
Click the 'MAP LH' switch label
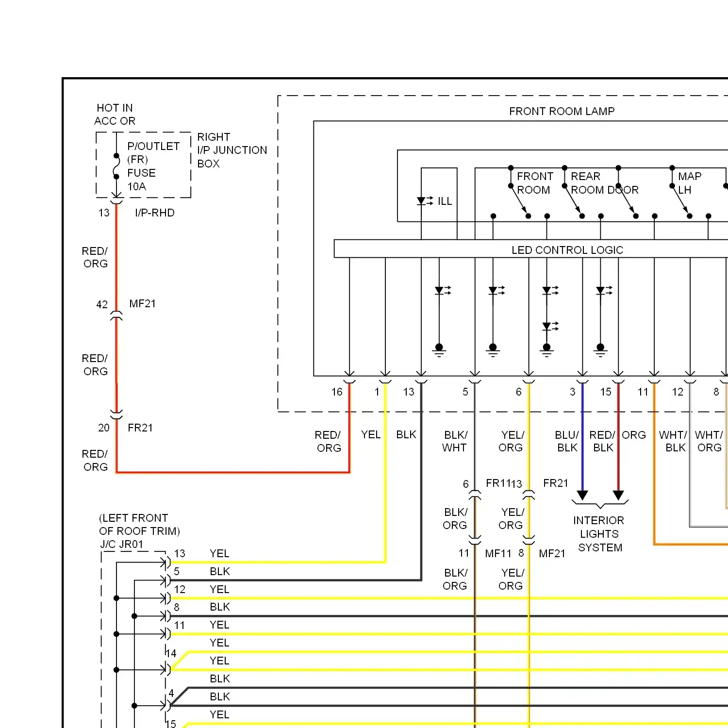[x=690, y=183]
